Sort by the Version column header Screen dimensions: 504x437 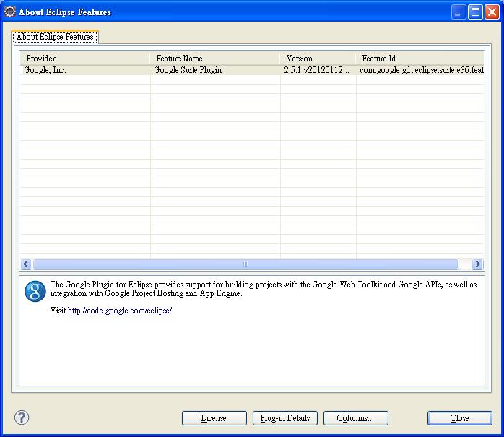pos(318,59)
